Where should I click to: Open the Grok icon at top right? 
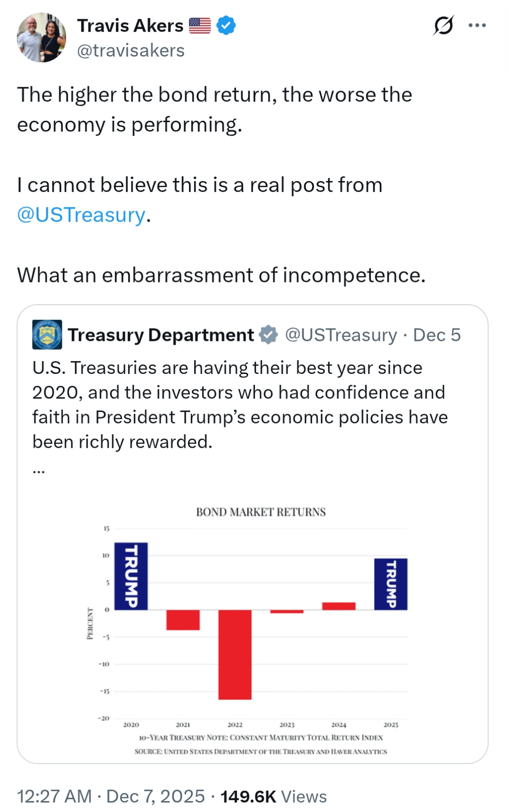443,25
